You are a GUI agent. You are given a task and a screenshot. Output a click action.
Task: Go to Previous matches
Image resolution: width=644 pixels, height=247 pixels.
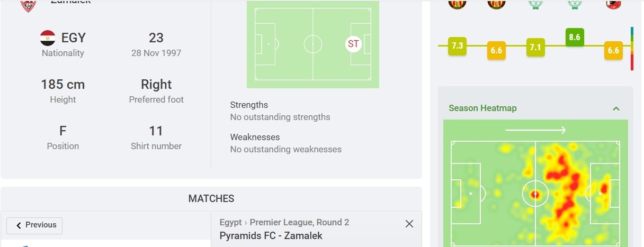click(34, 225)
